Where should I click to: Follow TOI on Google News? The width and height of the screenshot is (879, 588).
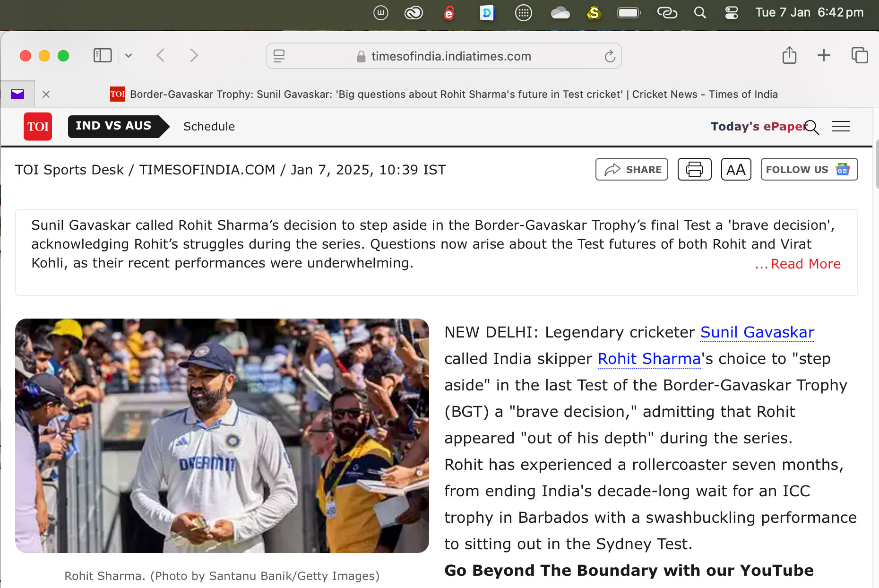[x=809, y=169]
